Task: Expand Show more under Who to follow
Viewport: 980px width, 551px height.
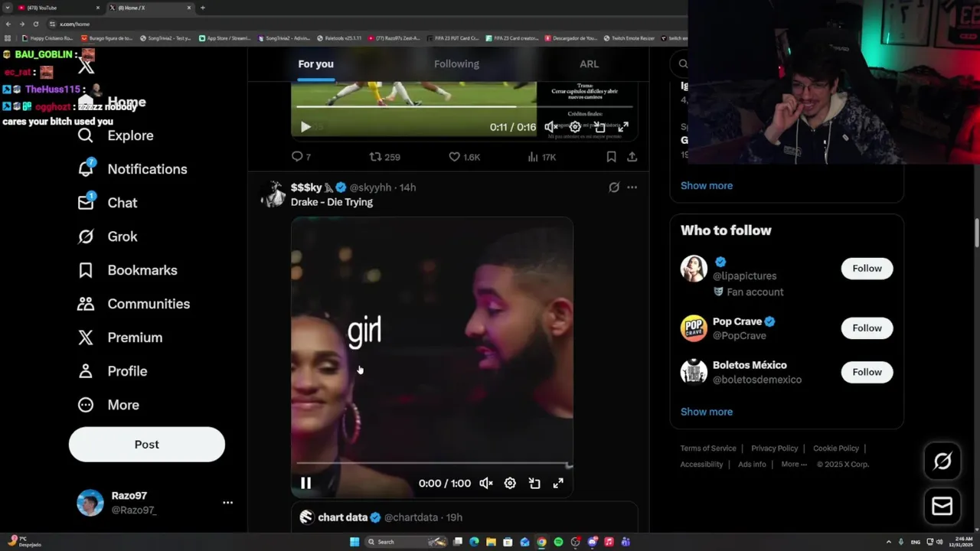Action: click(x=707, y=412)
